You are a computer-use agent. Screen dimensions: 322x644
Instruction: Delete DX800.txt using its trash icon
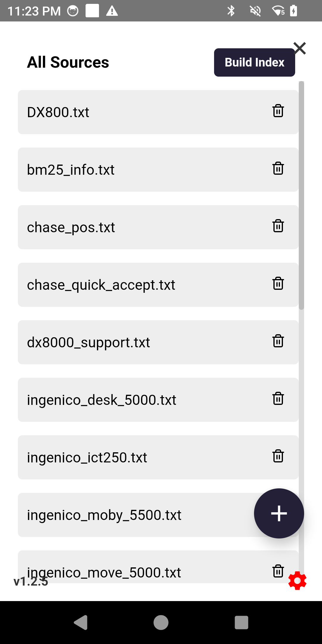click(278, 112)
